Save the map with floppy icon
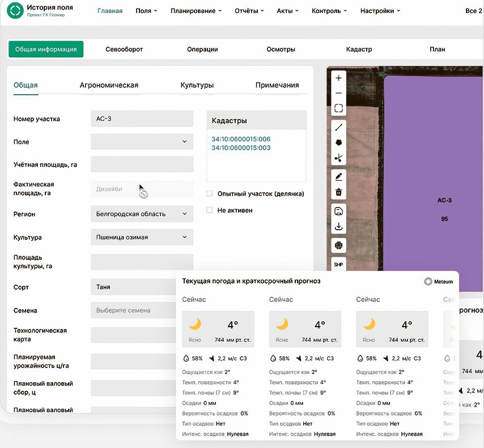 pos(338,211)
